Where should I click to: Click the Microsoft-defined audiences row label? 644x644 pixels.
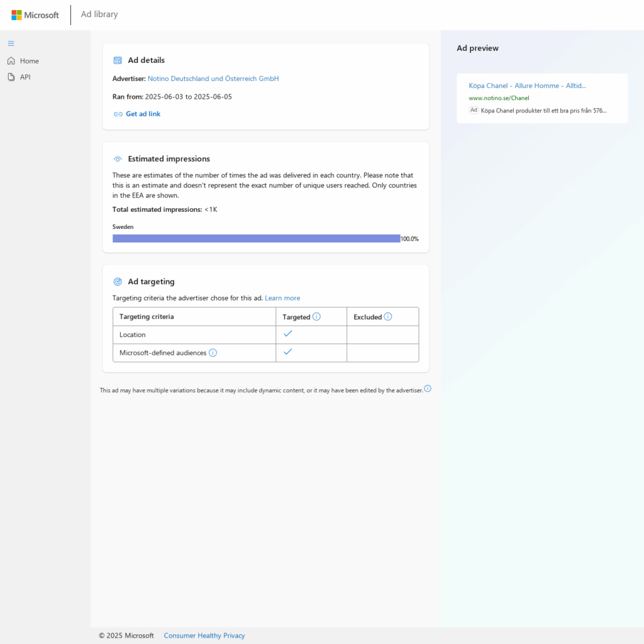163,353
